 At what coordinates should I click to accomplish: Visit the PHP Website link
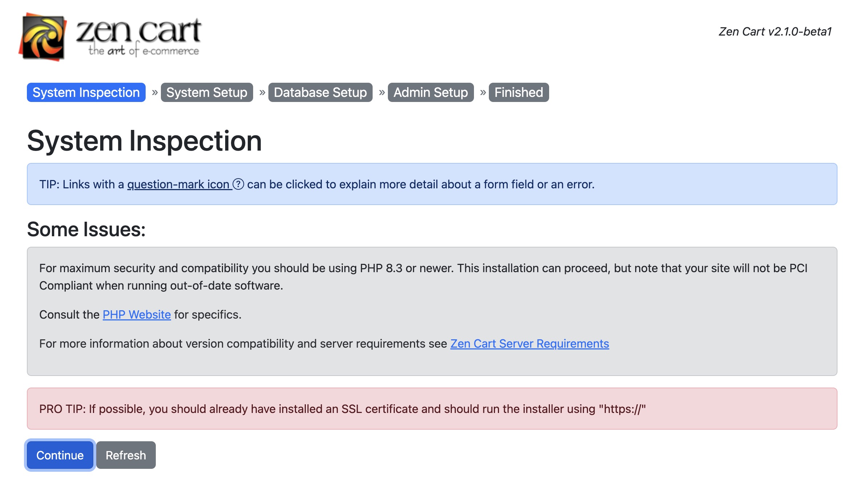(137, 314)
